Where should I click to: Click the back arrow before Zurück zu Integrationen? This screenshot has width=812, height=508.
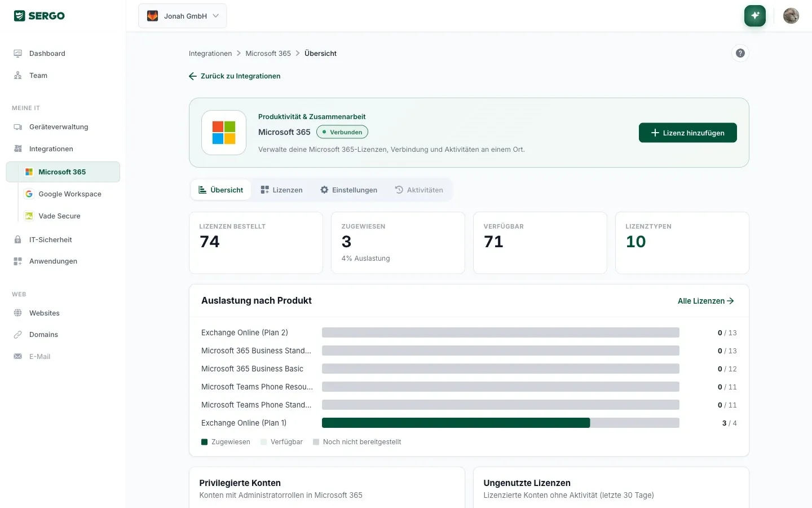tap(193, 76)
